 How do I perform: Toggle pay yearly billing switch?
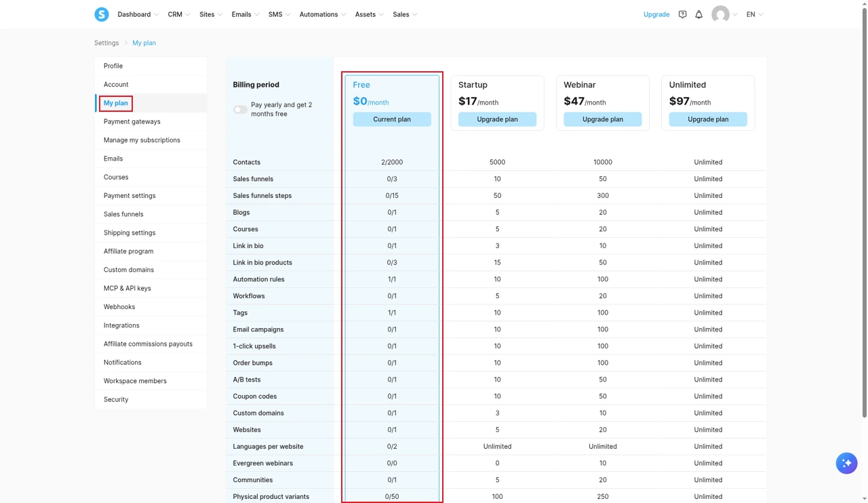pyautogui.click(x=240, y=109)
